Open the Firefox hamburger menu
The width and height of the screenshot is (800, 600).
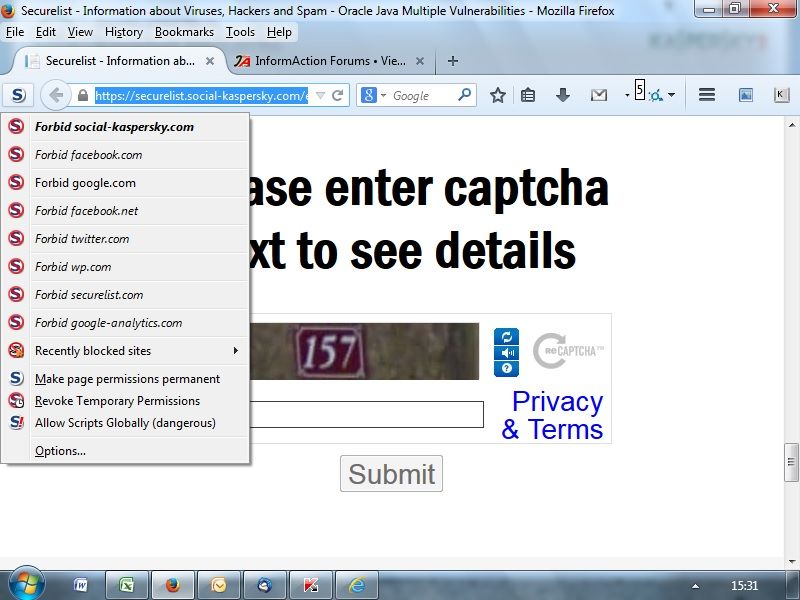pyautogui.click(x=707, y=95)
